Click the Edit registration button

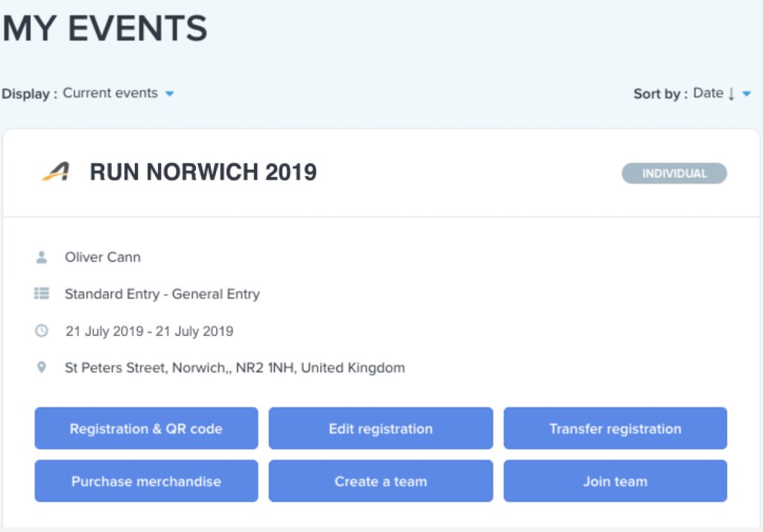(x=381, y=428)
